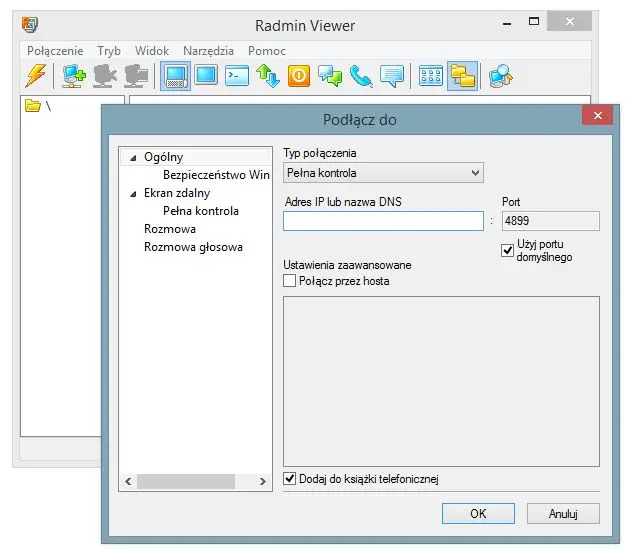Click the lightning bolt connect icon
636x553 pixels.
click(35, 76)
